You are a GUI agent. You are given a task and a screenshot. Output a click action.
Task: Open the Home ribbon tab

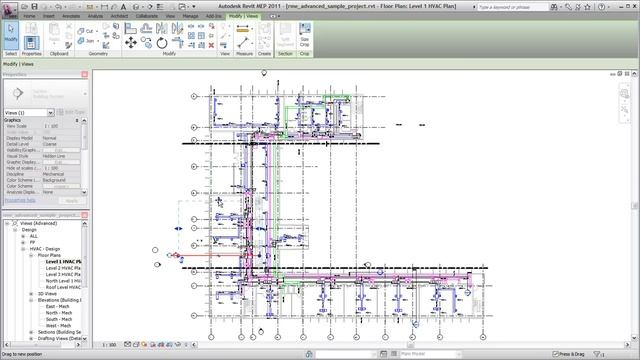point(29,16)
